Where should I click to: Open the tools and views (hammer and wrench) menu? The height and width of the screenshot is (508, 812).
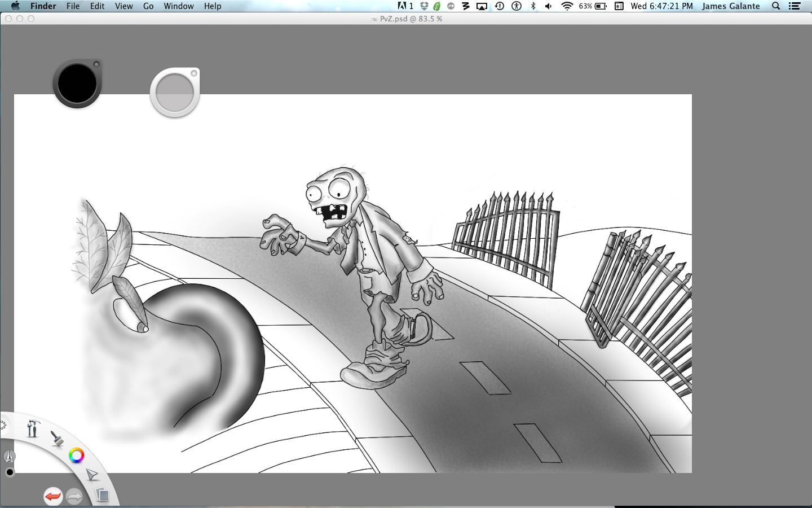click(x=33, y=428)
